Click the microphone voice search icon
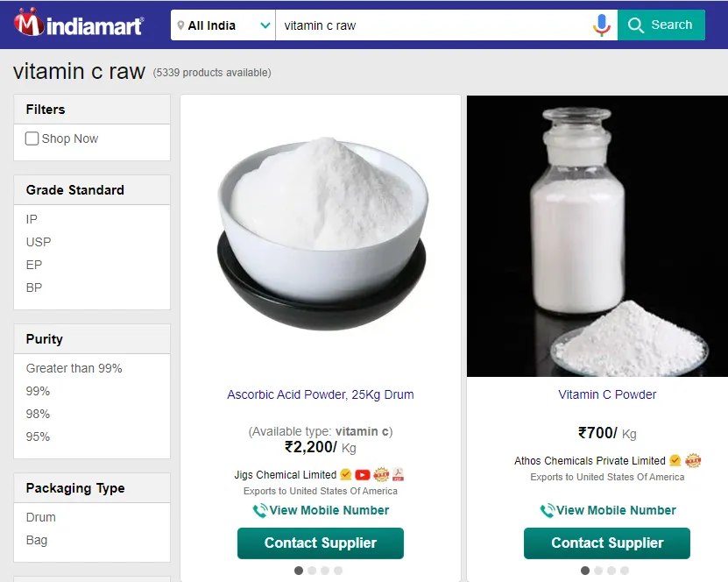Image resolution: width=728 pixels, height=582 pixels. [x=601, y=25]
